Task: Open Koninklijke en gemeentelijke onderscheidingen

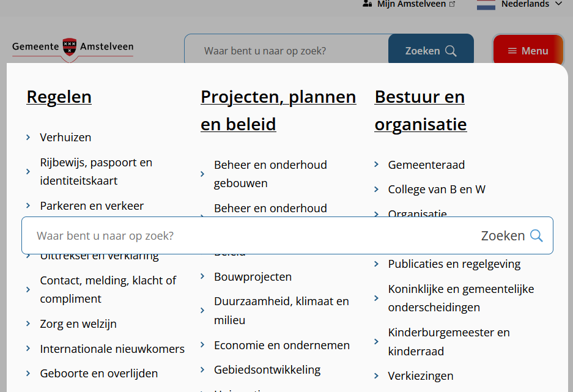Action: [x=461, y=298]
